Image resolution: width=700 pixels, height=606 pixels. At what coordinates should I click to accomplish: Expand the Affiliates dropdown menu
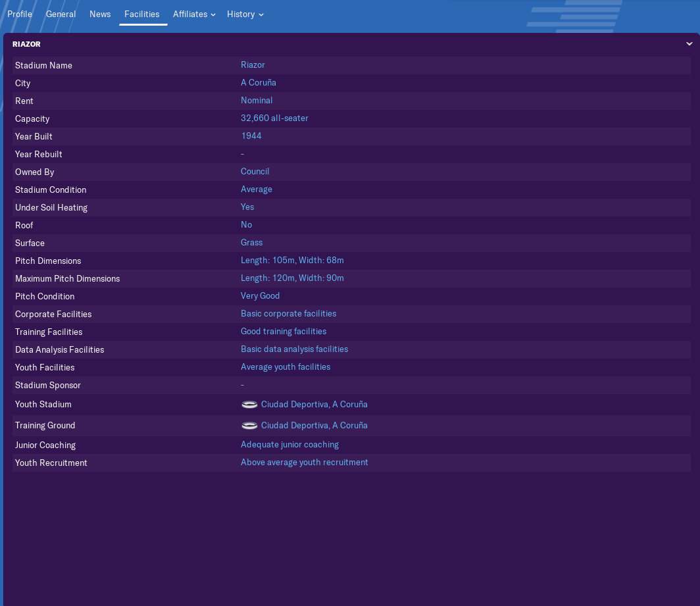[x=194, y=14]
